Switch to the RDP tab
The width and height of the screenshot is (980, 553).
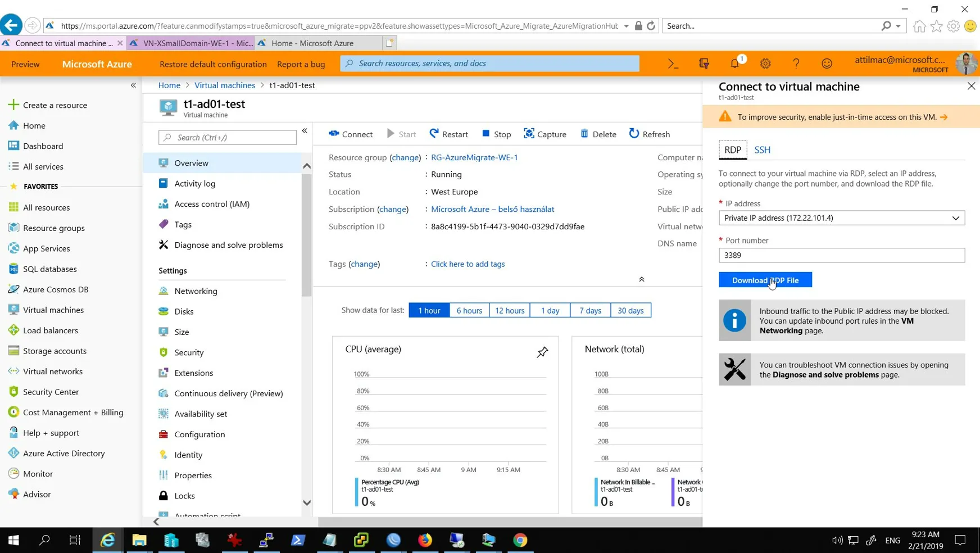point(733,149)
